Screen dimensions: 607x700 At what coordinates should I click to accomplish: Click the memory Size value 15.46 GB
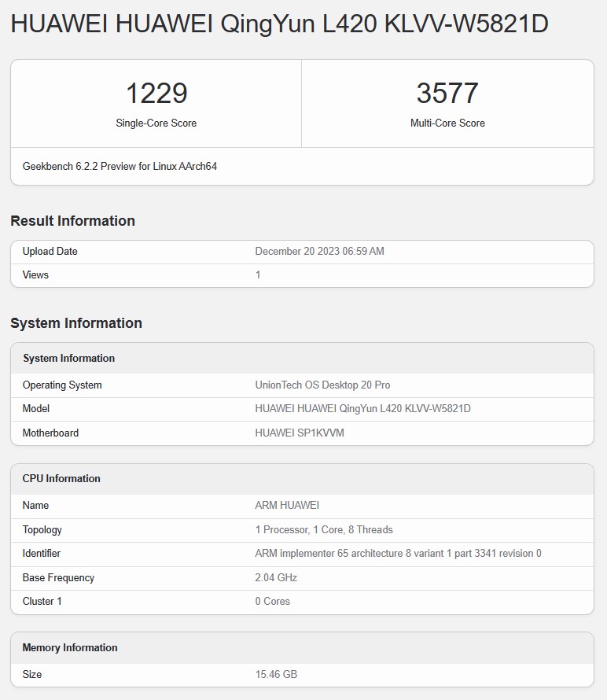276,675
